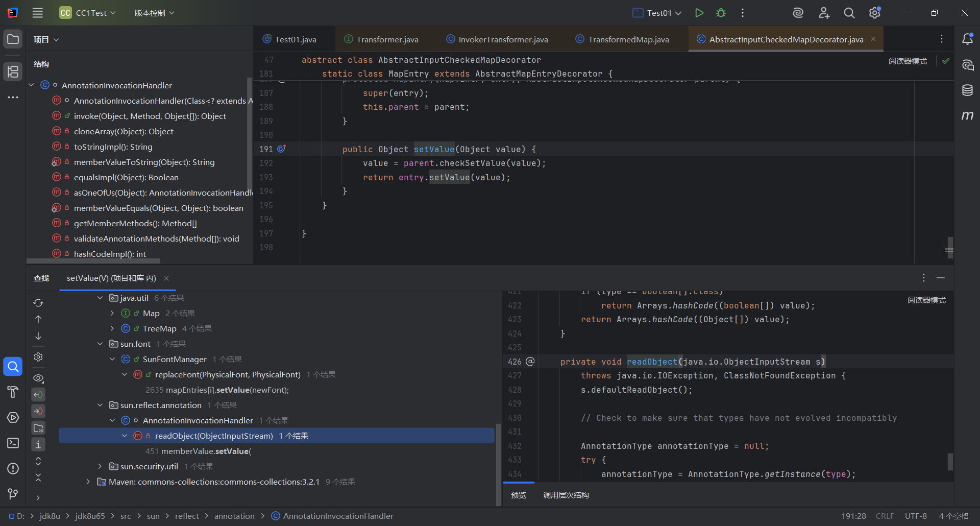Open Code With Me user icon
Viewport: 980px width, 526px height.
tap(824, 13)
